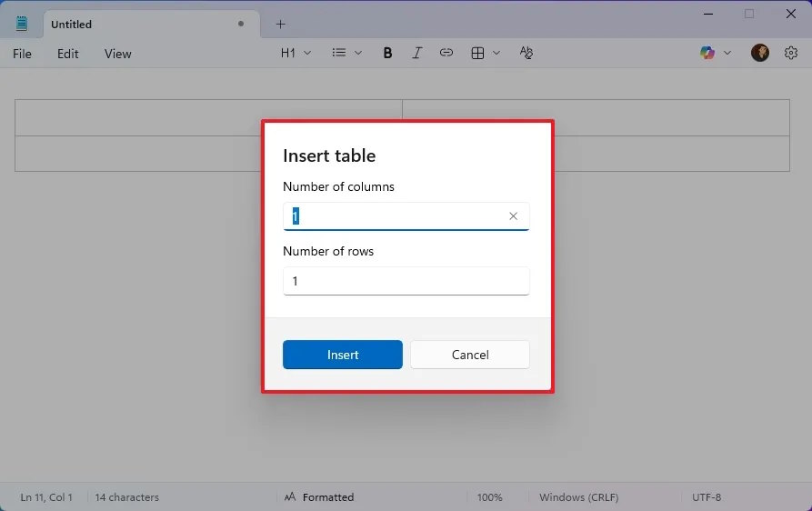Click the Cancel button
The image size is (812, 511).
pos(470,355)
